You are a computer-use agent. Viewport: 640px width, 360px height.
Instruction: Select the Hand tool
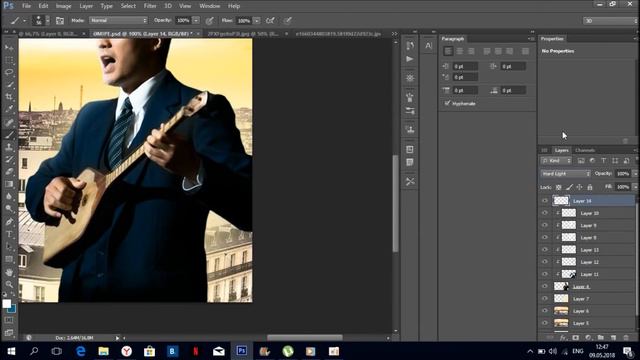point(9,272)
